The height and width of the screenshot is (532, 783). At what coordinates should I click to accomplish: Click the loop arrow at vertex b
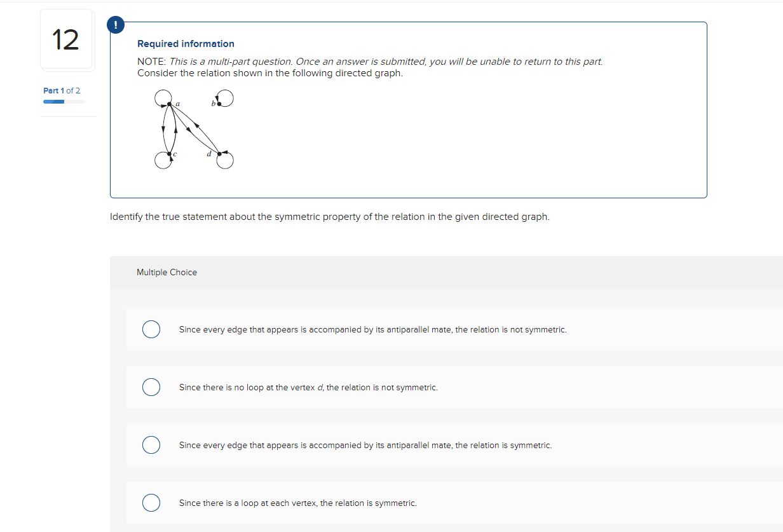tap(226, 98)
